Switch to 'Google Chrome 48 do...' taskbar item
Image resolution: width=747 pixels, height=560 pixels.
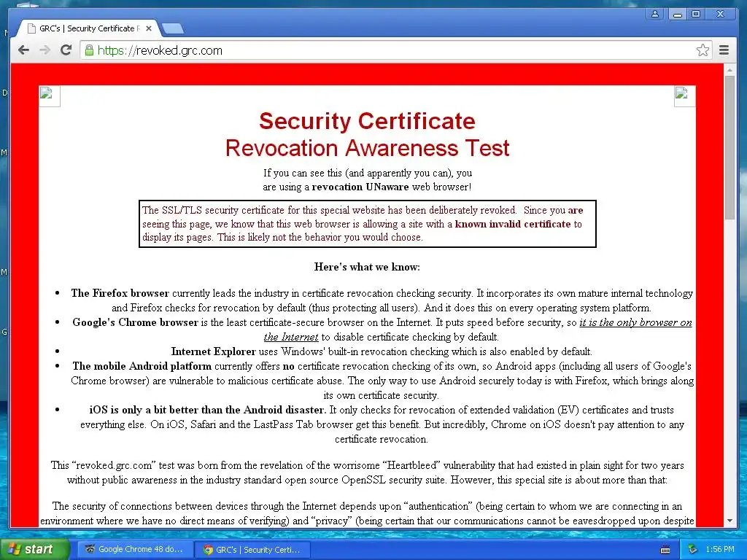coord(135,549)
